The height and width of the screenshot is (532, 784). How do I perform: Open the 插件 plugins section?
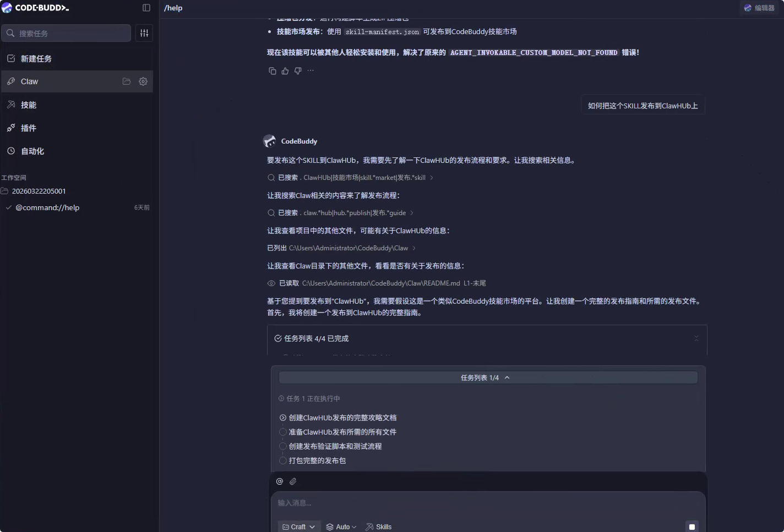77,128
